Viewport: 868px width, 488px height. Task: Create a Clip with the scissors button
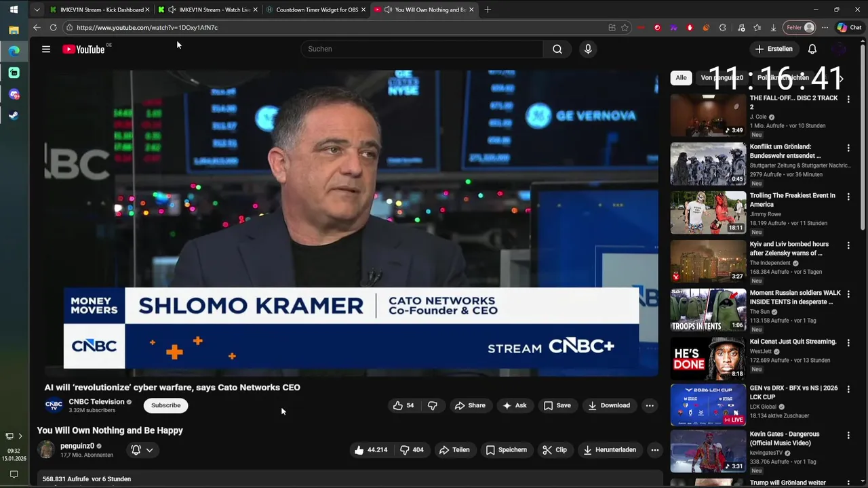[x=555, y=450]
